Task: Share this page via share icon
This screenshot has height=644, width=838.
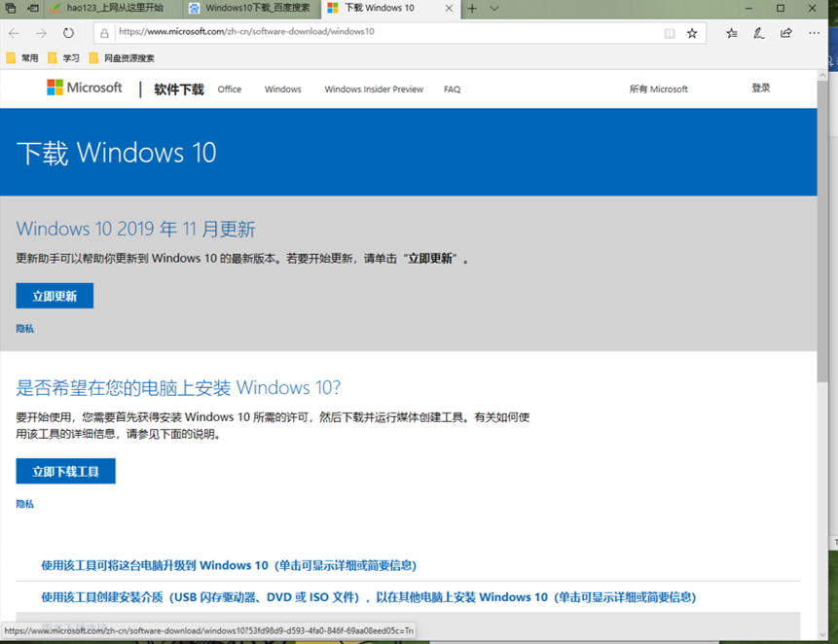Action: coord(785,33)
